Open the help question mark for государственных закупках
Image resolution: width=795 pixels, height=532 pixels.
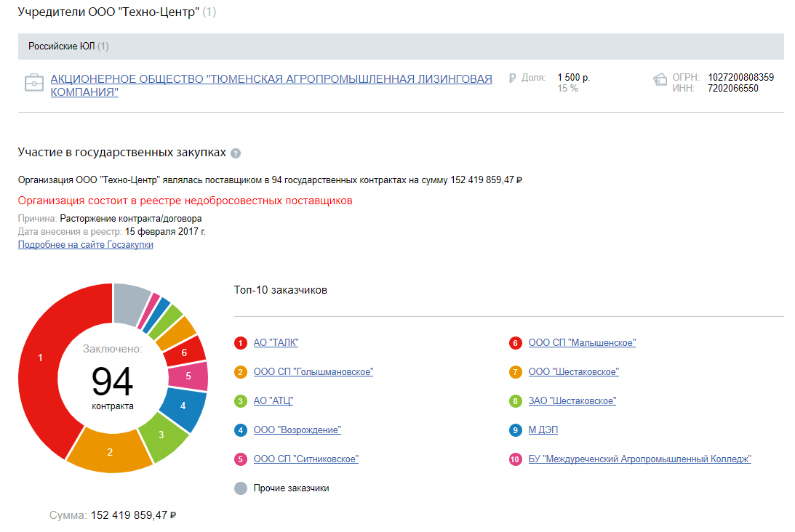click(x=236, y=153)
